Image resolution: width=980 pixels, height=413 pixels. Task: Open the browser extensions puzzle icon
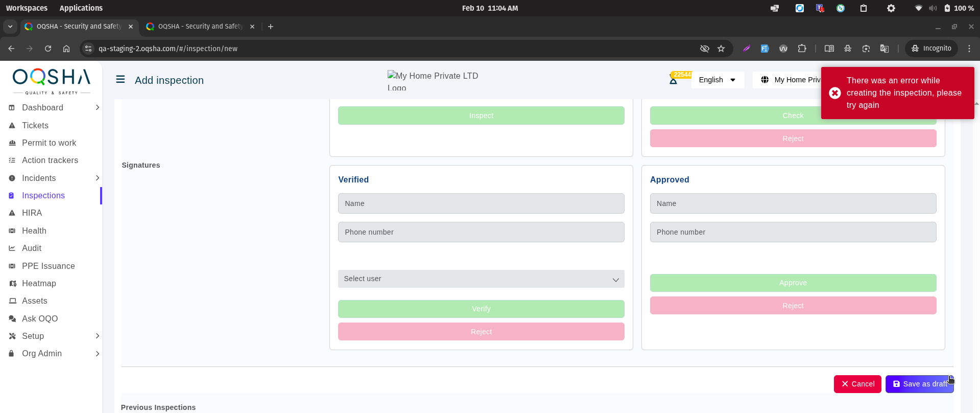[802, 49]
